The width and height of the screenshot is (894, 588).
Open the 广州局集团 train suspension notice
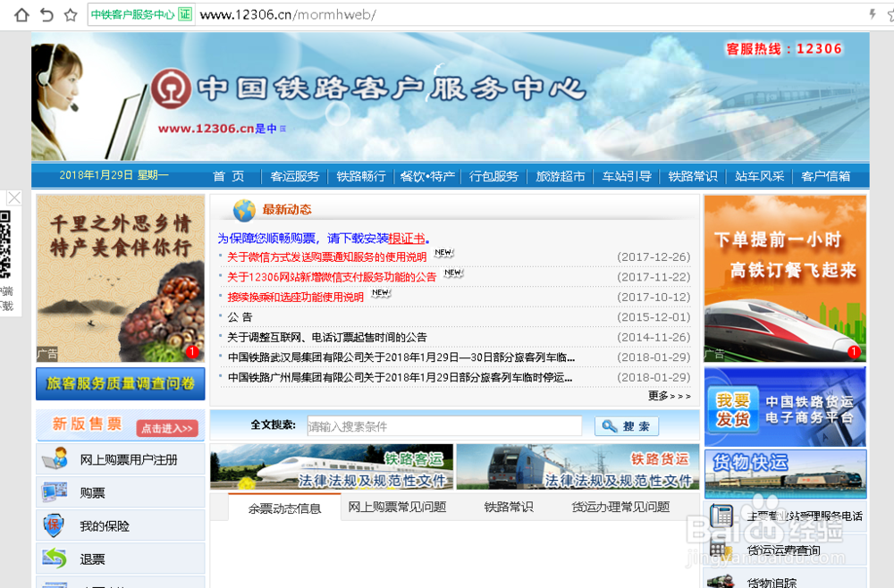(x=400, y=377)
